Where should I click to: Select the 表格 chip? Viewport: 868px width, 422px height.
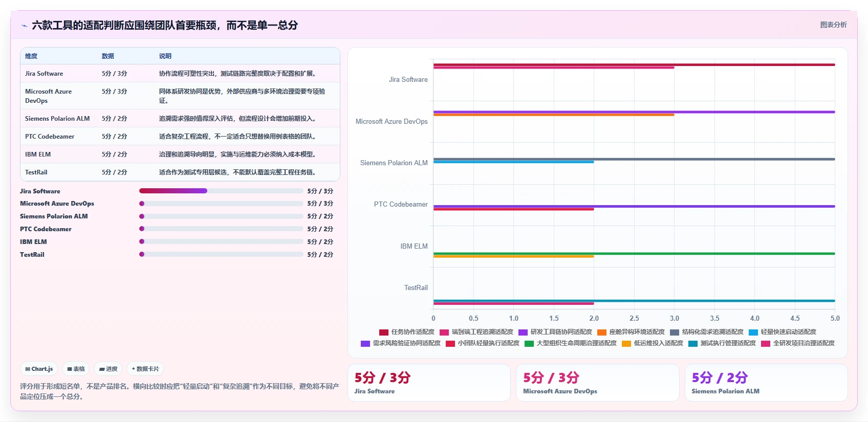76,369
